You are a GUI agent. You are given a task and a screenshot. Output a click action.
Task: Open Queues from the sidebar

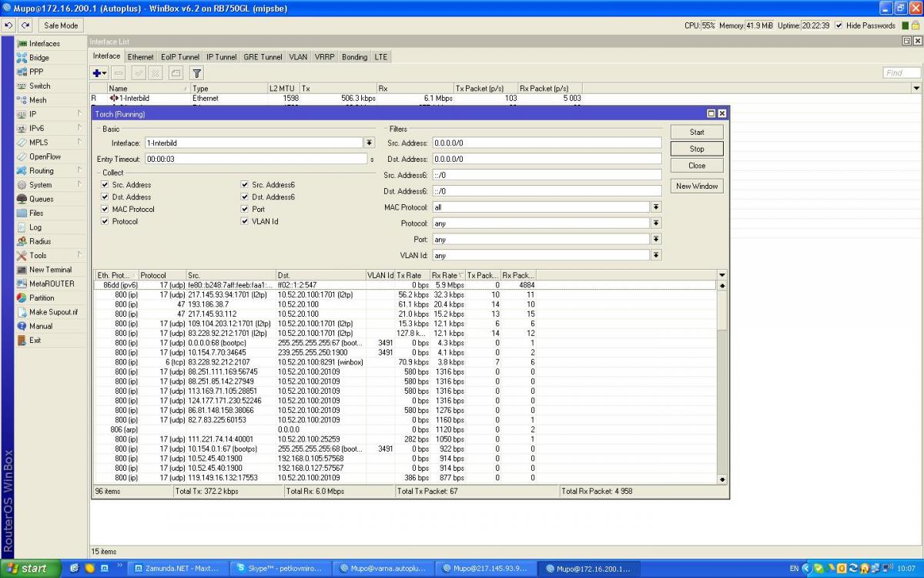pos(41,199)
